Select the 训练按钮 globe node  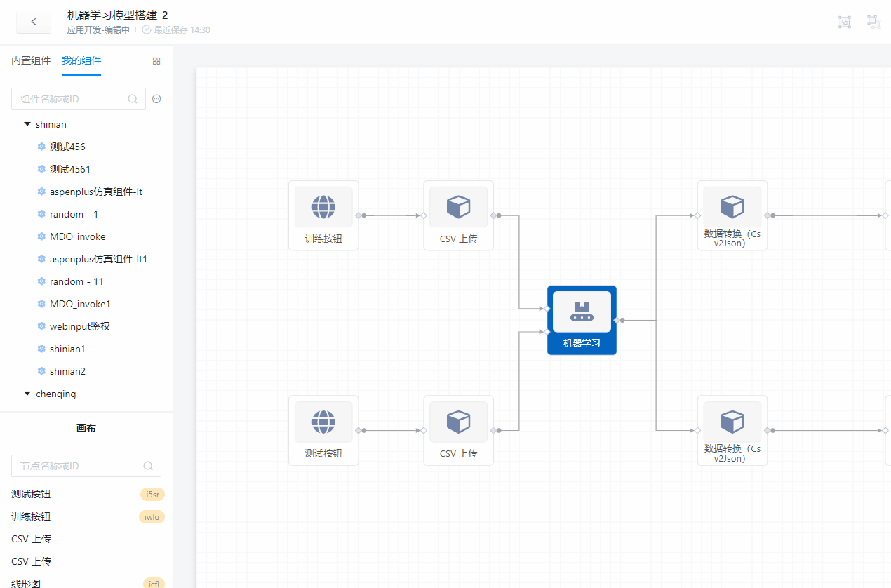(x=323, y=215)
